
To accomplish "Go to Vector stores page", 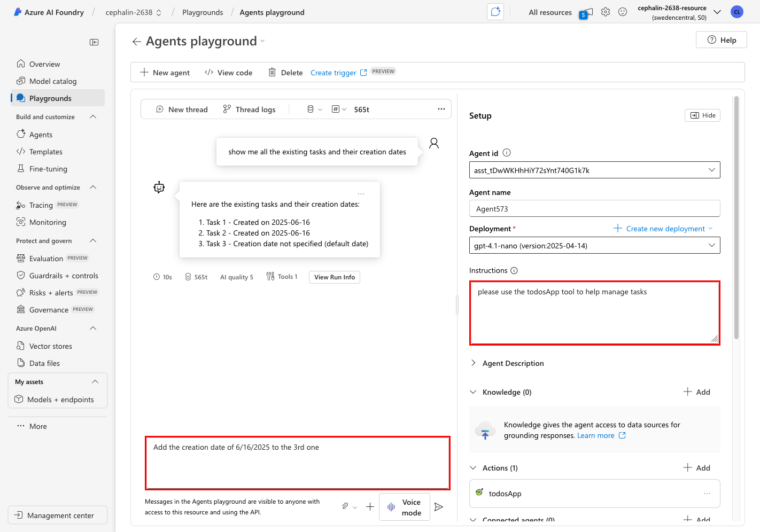I will point(51,346).
